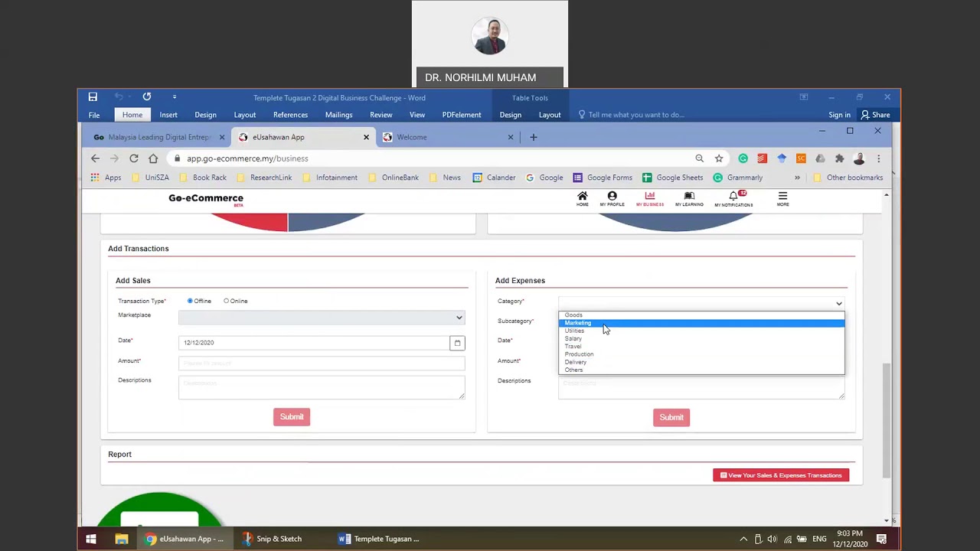This screenshot has height=551, width=980.
Task: Close the eUsahawan App tab
Action: tap(366, 137)
